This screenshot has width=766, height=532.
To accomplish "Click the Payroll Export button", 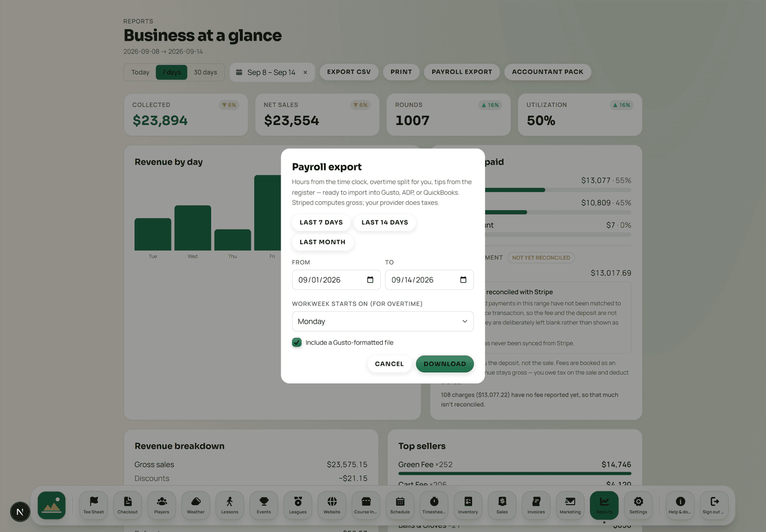I will (x=462, y=72).
